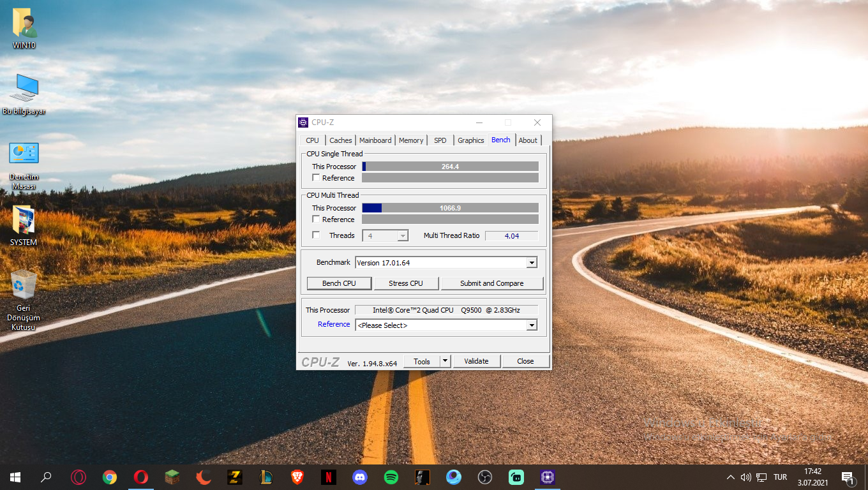The width and height of the screenshot is (868, 490).
Task: Open the Brave browser taskbar icon
Action: point(297,477)
